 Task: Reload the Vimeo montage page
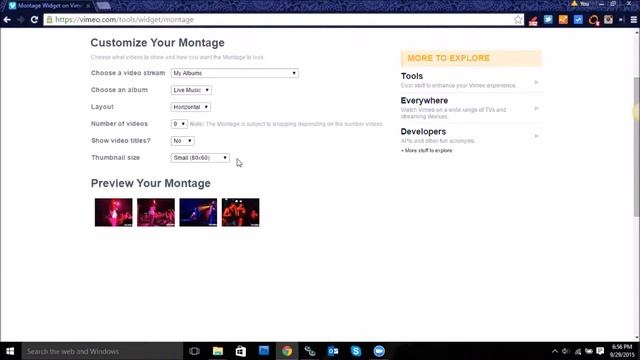[x=34, y=20]
